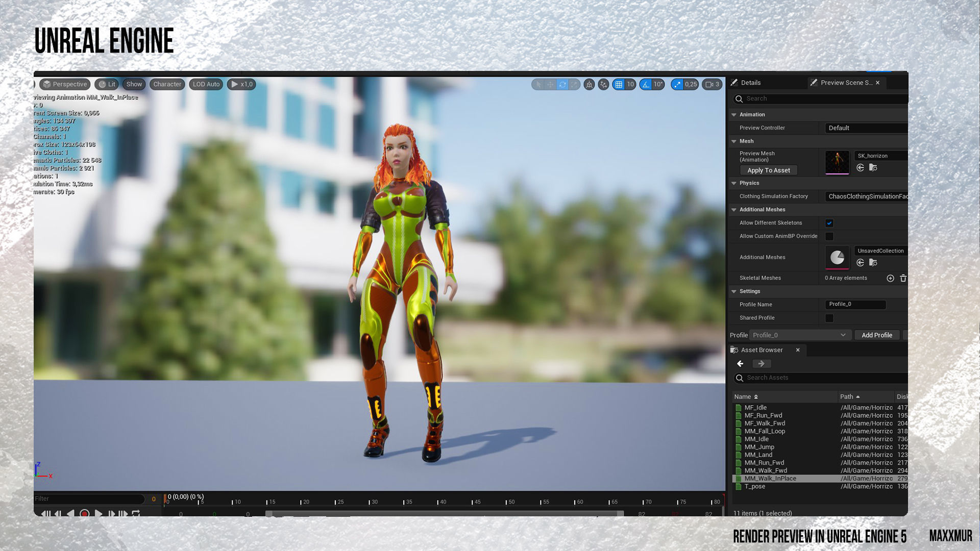The height and width of the screenshot is (551, 980).
Task: Open the surface snapping options icon
Action: coord(604,84)
